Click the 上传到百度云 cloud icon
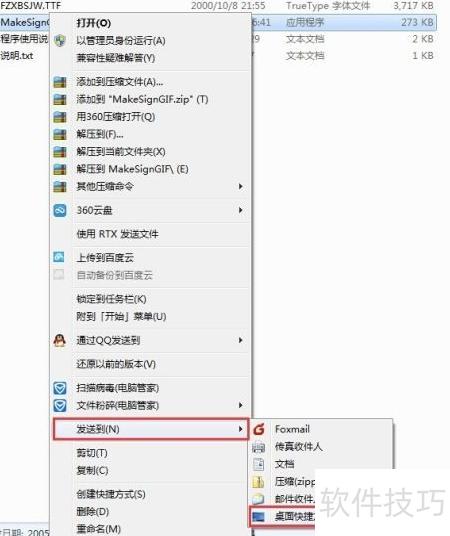 click(59, 257)
